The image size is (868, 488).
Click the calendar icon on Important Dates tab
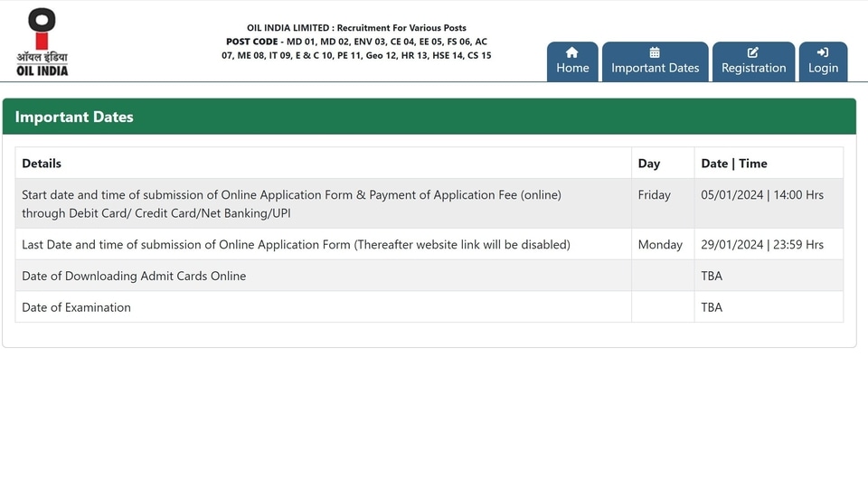point(655,52)
